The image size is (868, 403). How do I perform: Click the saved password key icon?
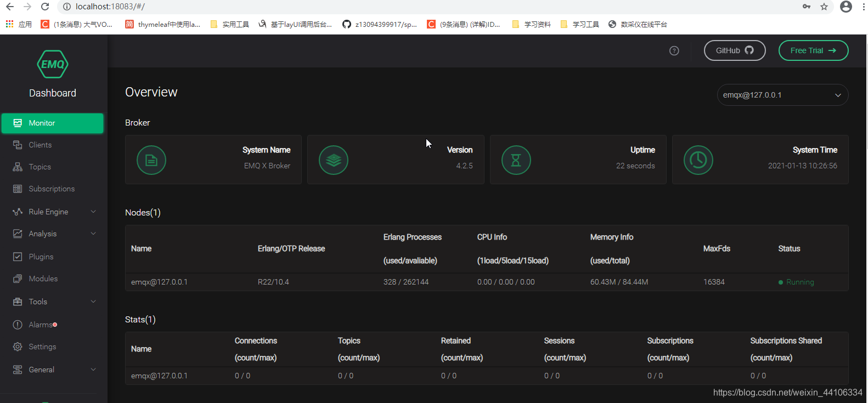807,7
